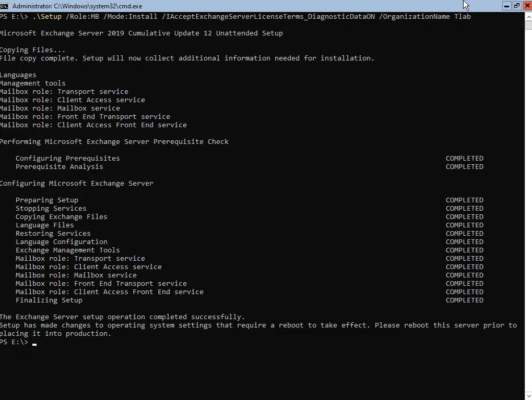Click the 'Prerequisite Analysis' step
Viewport: 532px width, 400px height.
[60, 167]
